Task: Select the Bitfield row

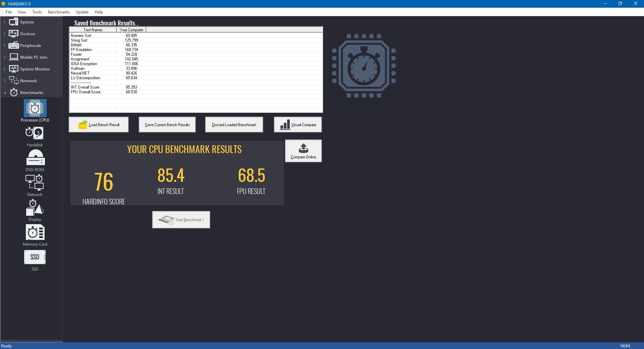Action: pos(196,45)
